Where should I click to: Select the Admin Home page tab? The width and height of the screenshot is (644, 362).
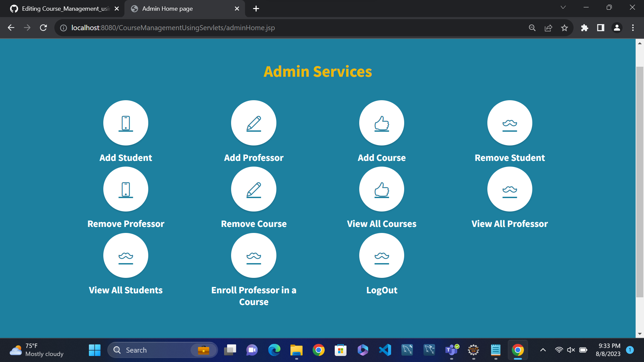[x=174, y=8]
